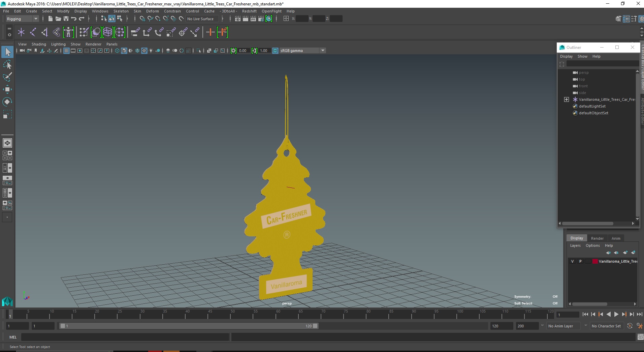Click the Lattice deformer shelf icon
The height and width of the screenshot is (352, 644).
[107, 32]
